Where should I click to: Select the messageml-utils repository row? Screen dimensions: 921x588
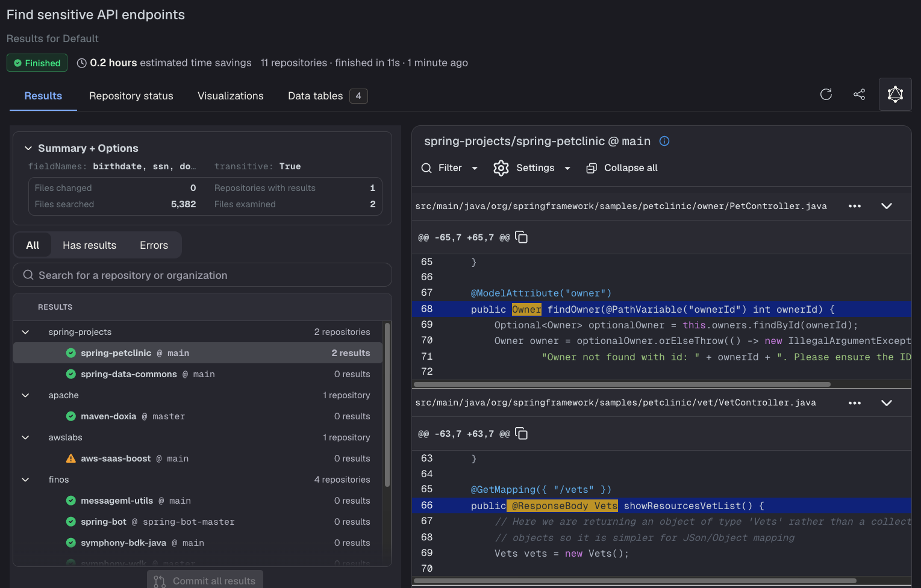coord(198,501)
